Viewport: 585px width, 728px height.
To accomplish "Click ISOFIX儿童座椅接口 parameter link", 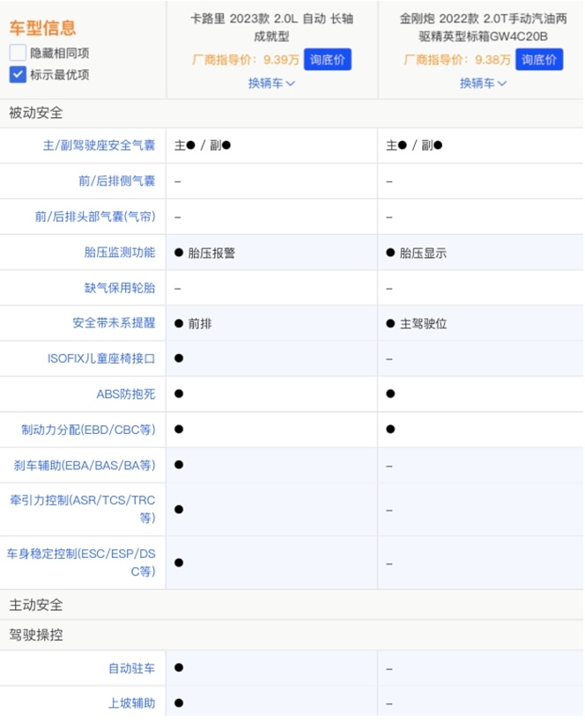I will click(101, 359).
